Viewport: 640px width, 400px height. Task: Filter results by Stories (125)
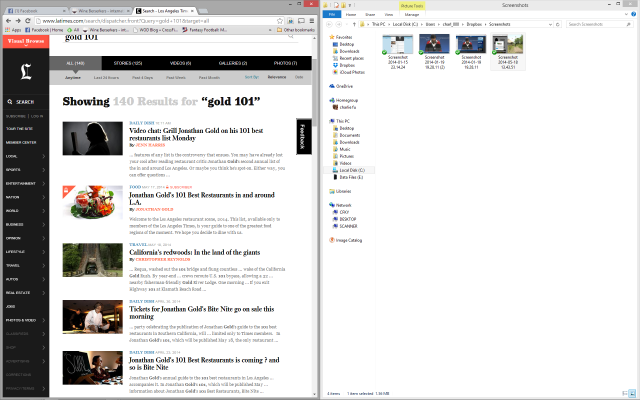[128, 63]
